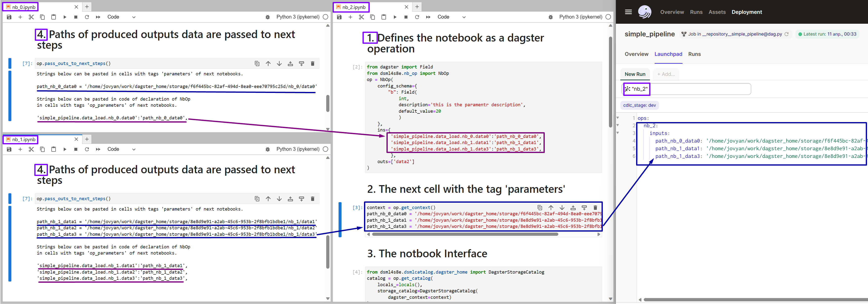Click the op selection input field
Image resolution: width=868 pixels, height=304 pixels.
686,89
